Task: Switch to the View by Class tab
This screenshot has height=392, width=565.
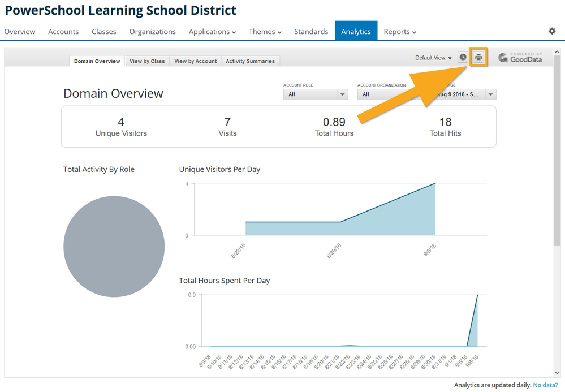Action: pos(147,61)
